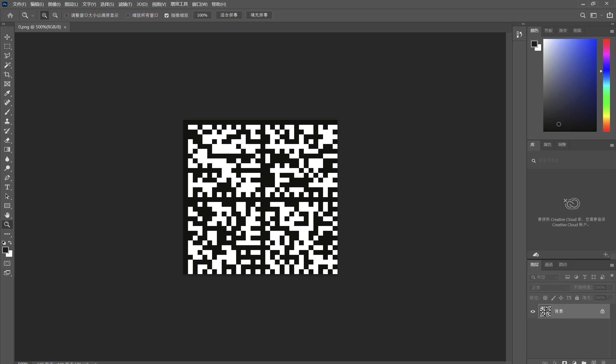
Task: Select the Eraser tool
Action: 7,140
